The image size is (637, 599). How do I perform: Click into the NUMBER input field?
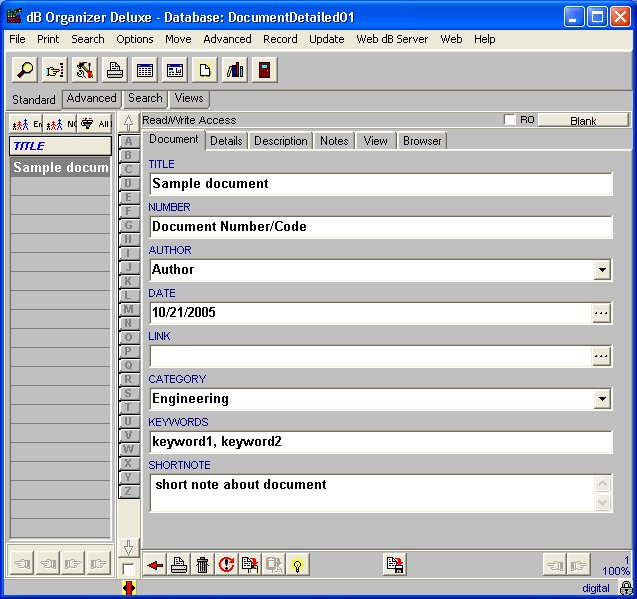tap(381, 227)
